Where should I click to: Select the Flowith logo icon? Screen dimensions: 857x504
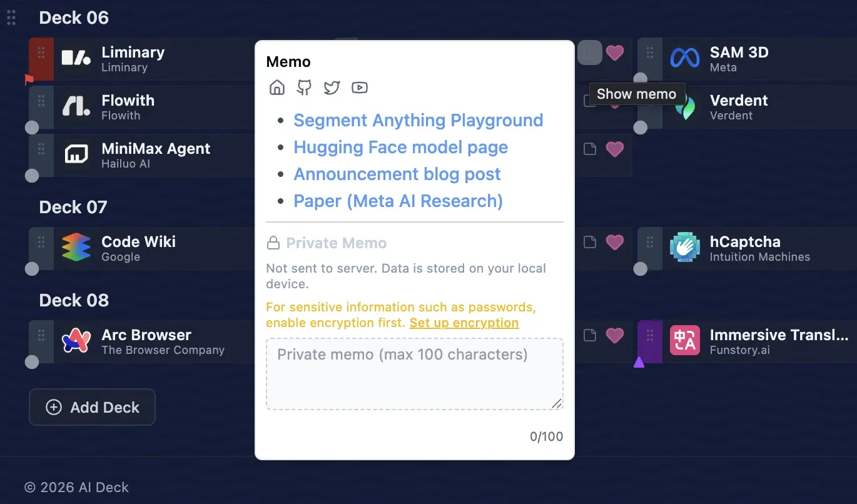pos(76,107)
